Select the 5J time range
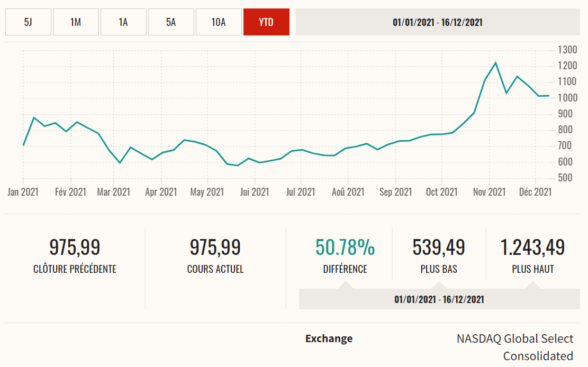 click(x=28, y=22)
